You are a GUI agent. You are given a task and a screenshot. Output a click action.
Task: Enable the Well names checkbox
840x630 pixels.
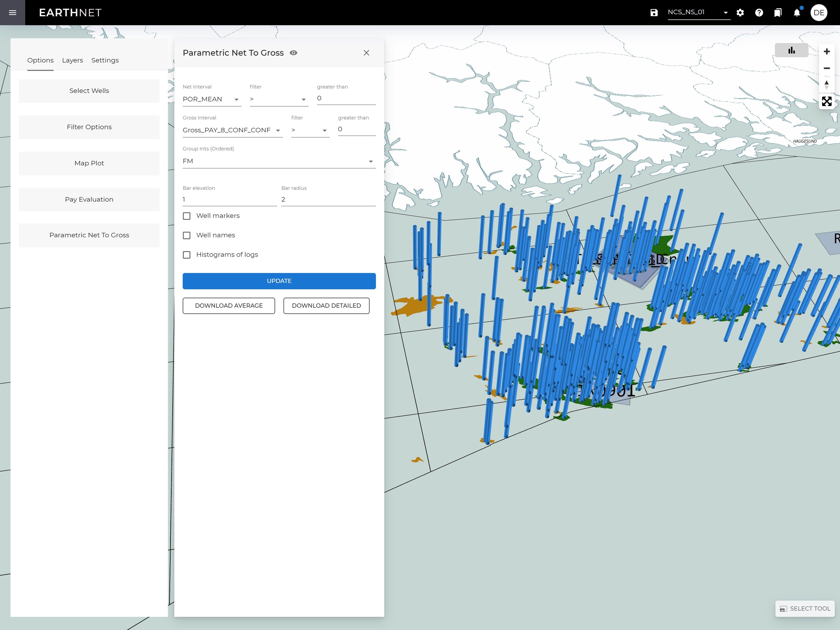pos(186,236)
